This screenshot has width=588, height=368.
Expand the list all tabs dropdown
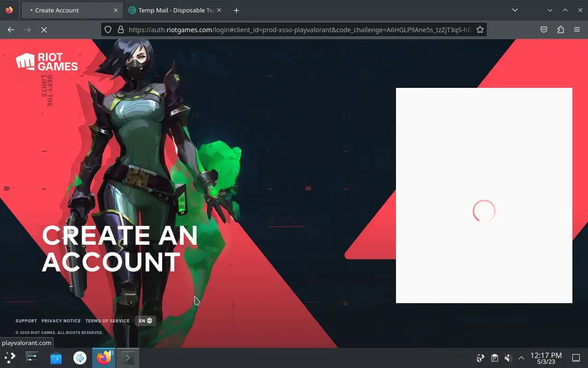(x=515, y=10)
